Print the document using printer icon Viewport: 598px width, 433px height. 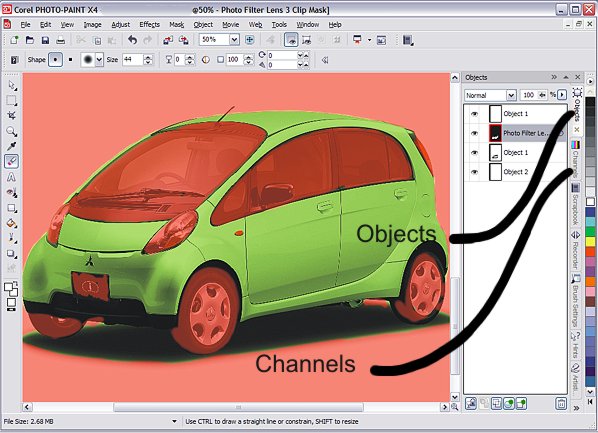tap(60, 40)
